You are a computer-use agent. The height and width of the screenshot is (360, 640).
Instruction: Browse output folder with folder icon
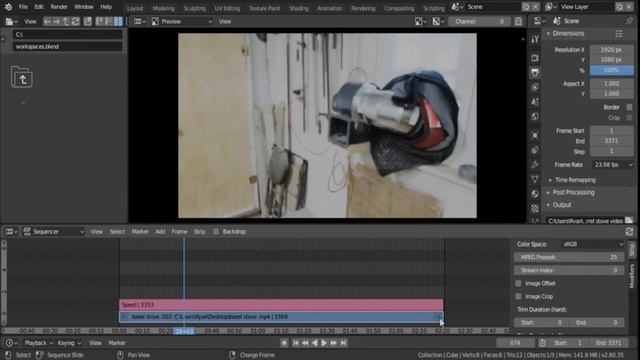629,220
